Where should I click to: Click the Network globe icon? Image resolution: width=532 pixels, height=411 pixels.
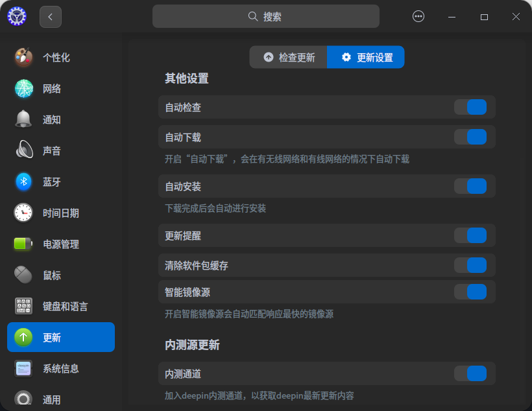(23, 89)
